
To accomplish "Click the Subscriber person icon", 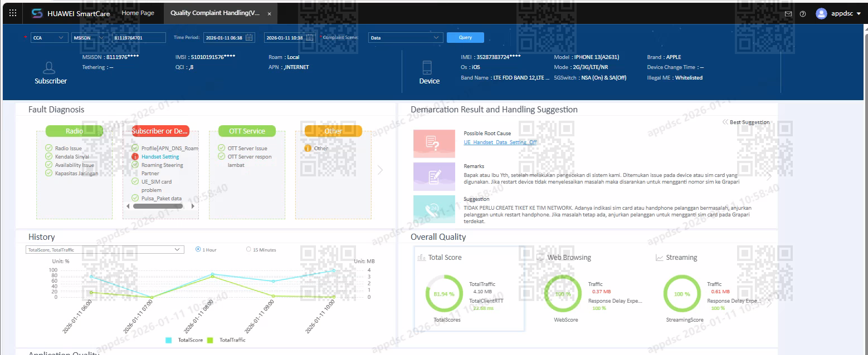I will (x=50, y=68).
